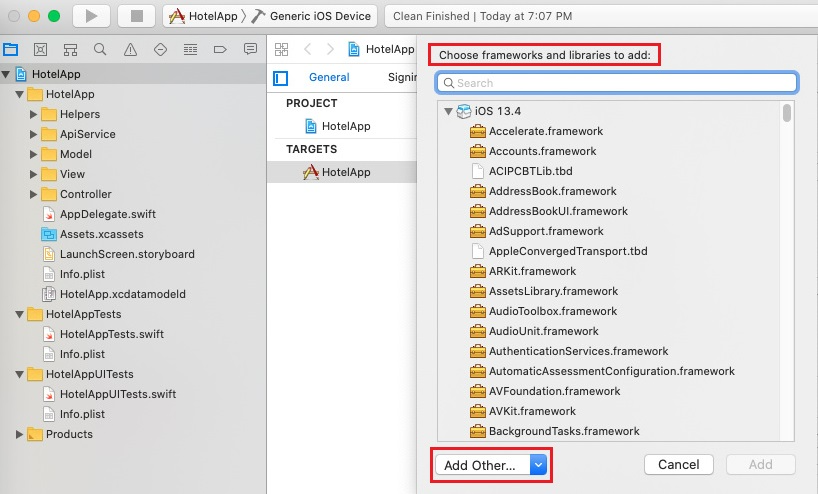Open the Project navigator folder icon
The width and height of the screenshot is (818, 494).
(10, 50)
